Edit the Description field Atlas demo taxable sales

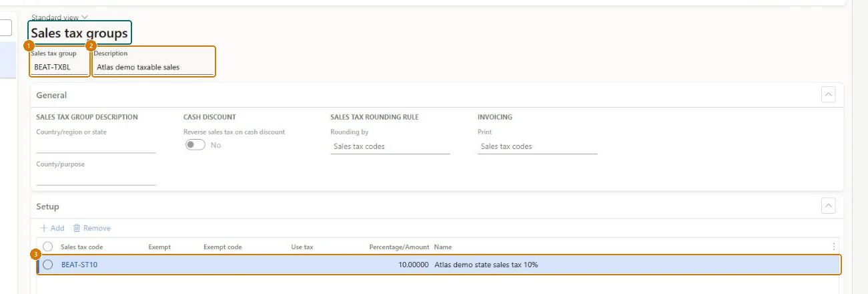click(153, 67)
